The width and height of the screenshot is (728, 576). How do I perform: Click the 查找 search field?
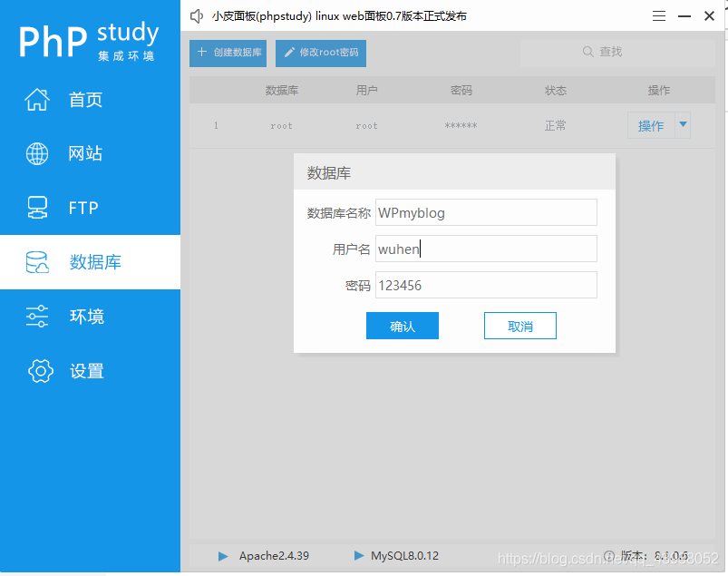click(x=618, y=52)
